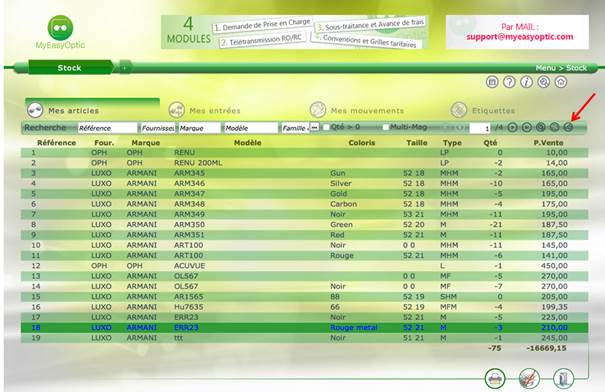Open the Famille selector ellipsis button
605x392 pixels.
314,127
